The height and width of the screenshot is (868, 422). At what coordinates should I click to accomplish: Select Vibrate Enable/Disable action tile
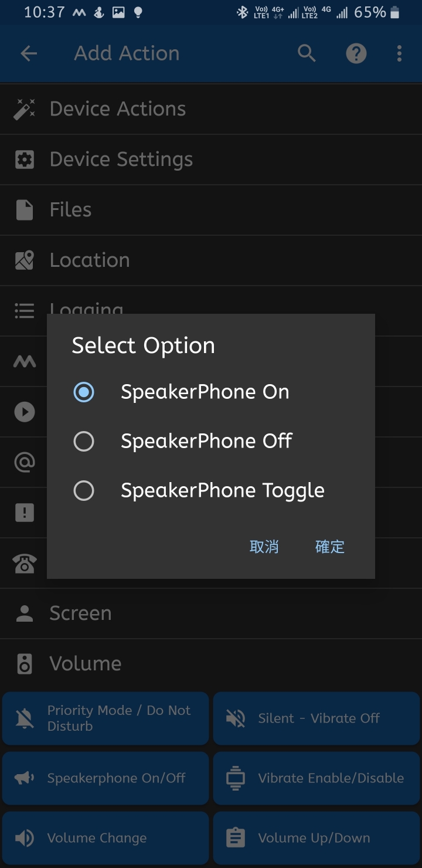[x=316, y=778]
